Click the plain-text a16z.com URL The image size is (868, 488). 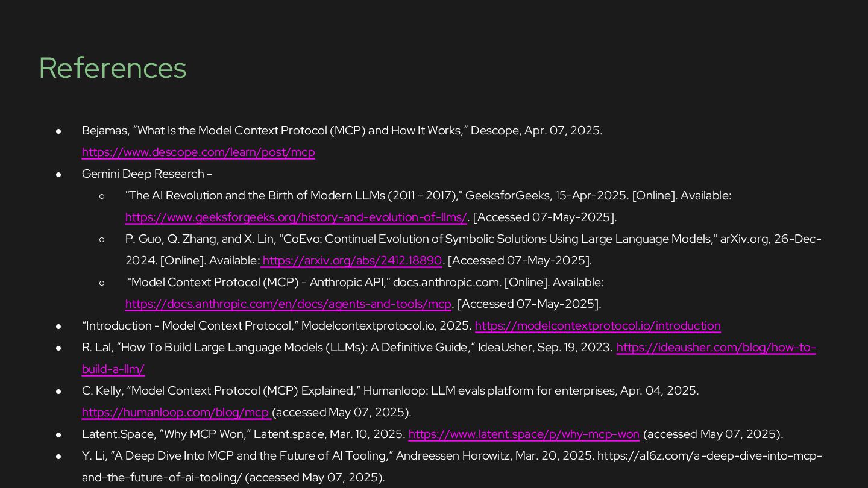tap(709, 456)
